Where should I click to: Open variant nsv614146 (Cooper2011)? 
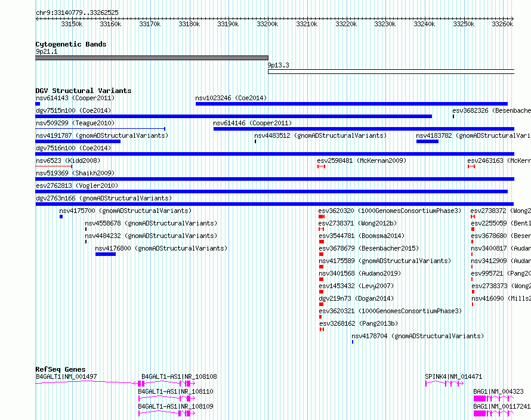[252, 123]
